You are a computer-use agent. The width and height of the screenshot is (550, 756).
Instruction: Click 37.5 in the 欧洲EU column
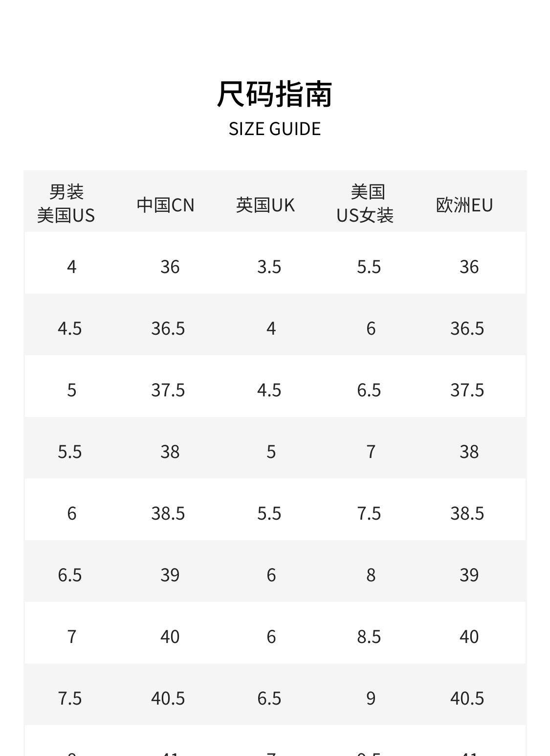(467, 390)
